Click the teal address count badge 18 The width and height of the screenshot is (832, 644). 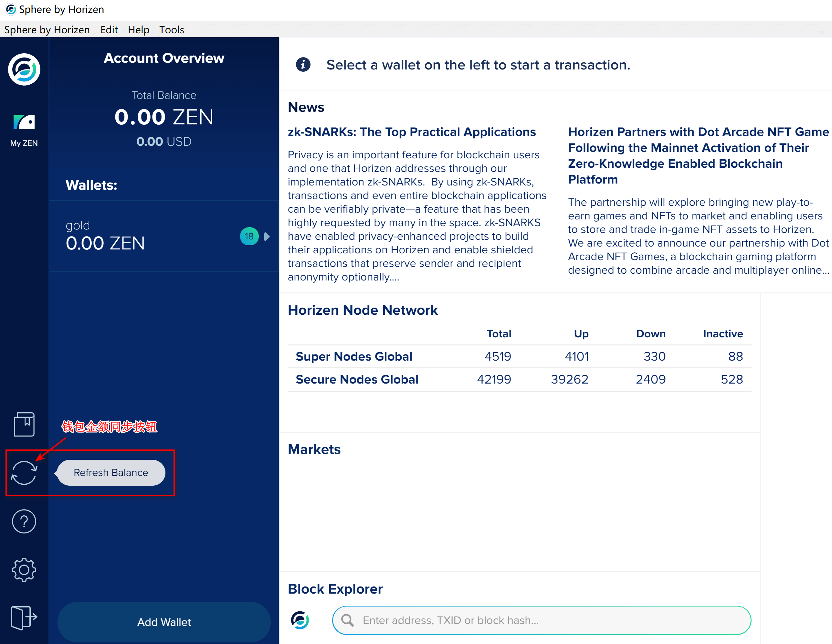pyautogui.click(x=248, y=236)
